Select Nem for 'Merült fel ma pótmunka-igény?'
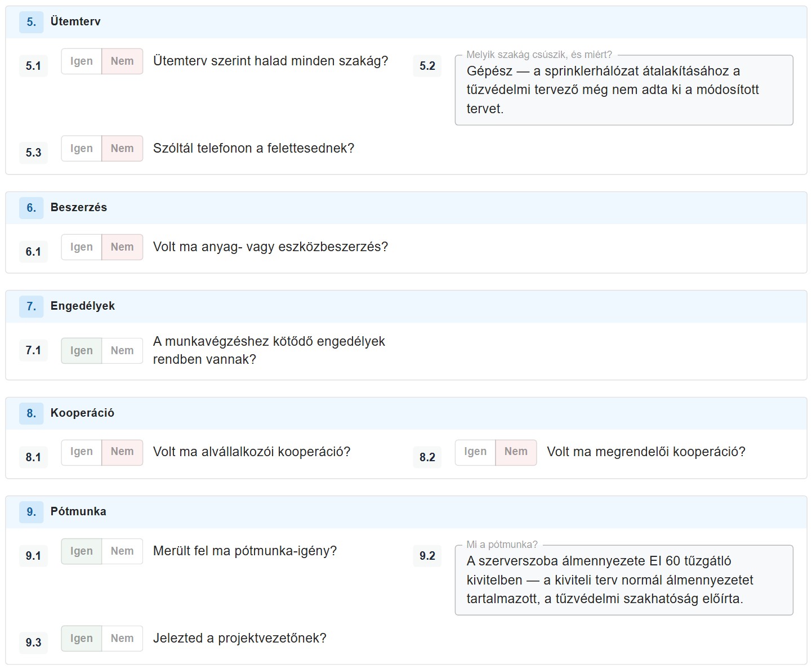 (x=122, y=551)
